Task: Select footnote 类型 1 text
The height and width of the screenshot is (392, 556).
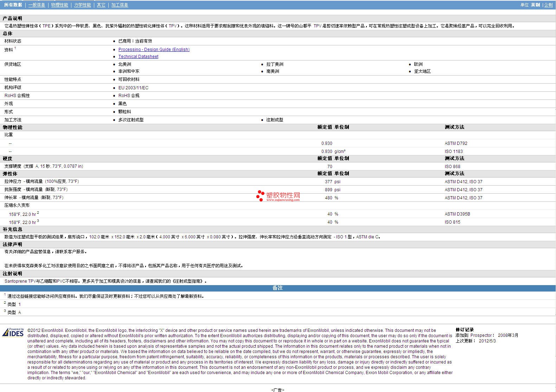Action: click(14, 304)
